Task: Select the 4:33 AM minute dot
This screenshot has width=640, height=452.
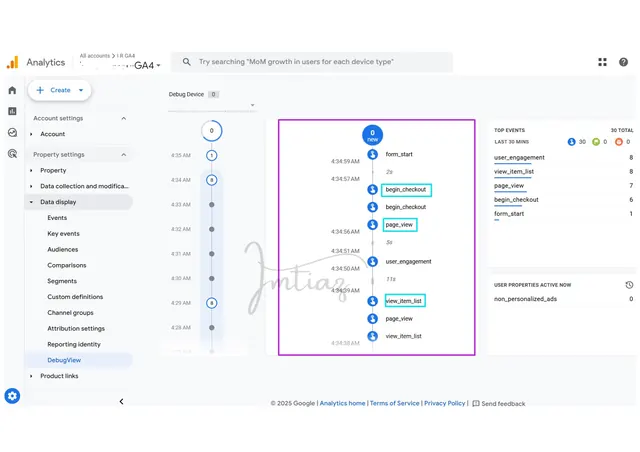Action: coord(211,205)
